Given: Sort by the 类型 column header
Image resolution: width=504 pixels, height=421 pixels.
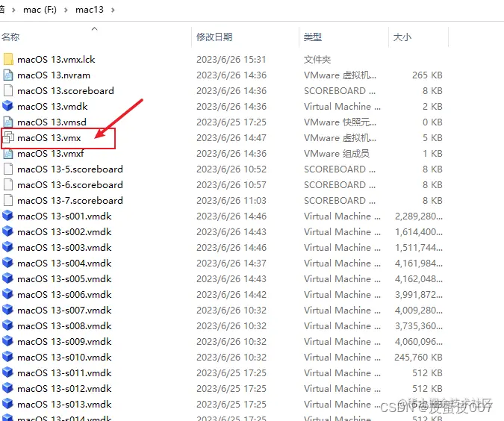Looking at the screenshot, I should click(x=313, y=37).
